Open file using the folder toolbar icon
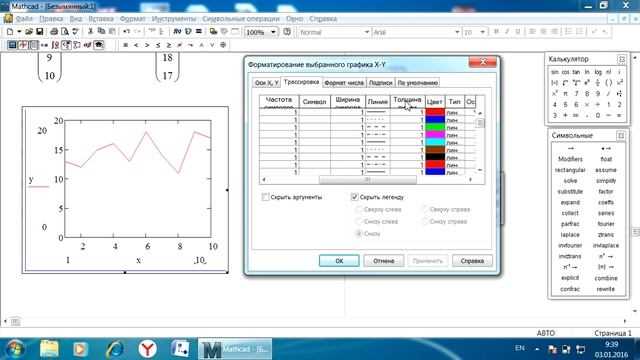 click(29, 32)
